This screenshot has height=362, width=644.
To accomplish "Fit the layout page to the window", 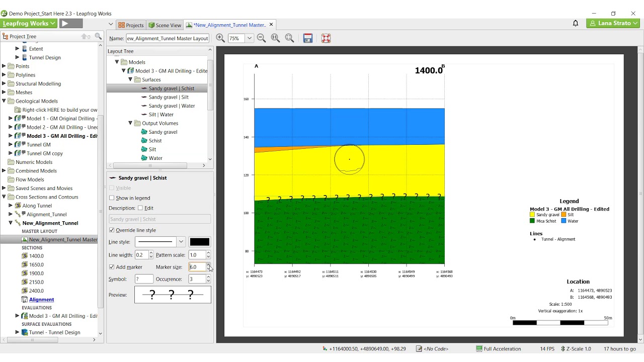I will click(x=289, y=38).
